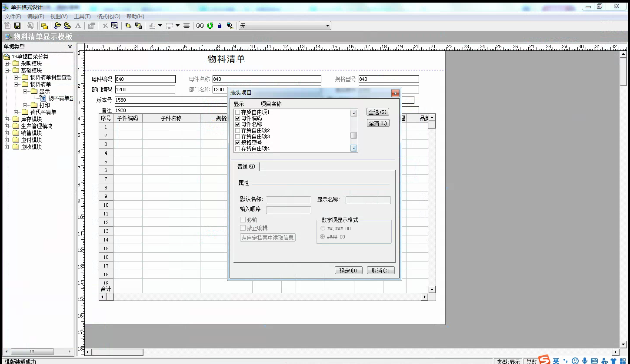Click the send-to-back layer icon
Viewport: 630px width, 364px height.
point(139,26)
